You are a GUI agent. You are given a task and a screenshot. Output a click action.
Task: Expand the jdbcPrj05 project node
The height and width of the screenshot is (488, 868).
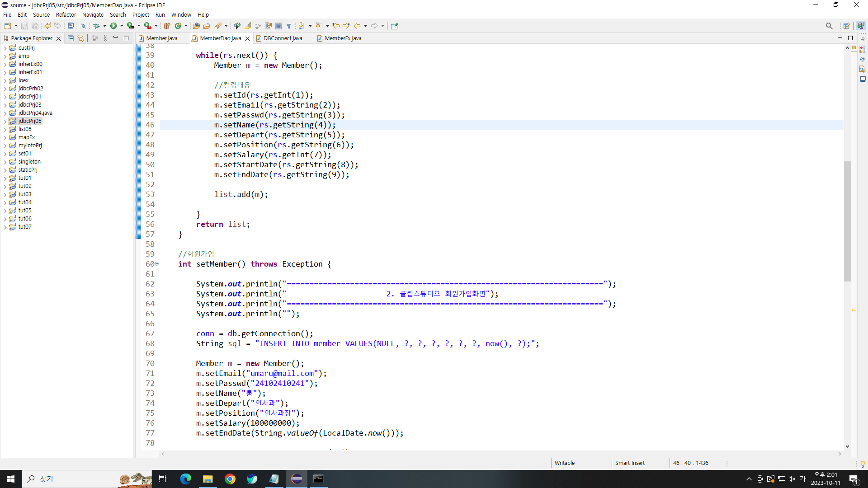click(x=5, y=121)
